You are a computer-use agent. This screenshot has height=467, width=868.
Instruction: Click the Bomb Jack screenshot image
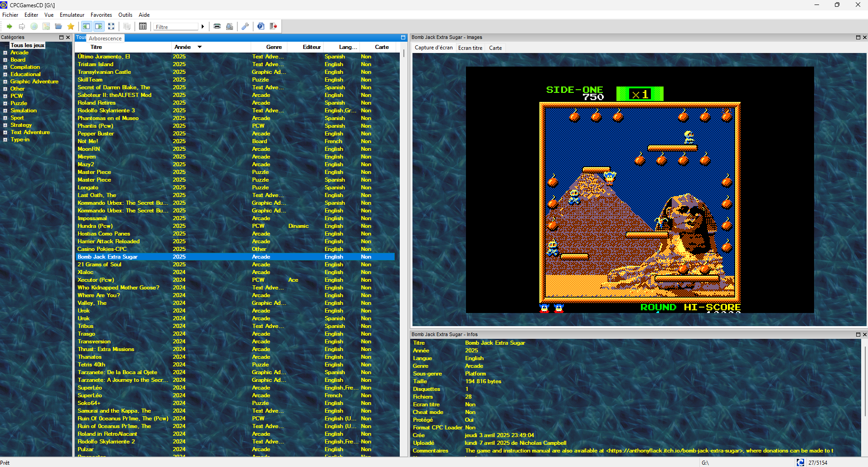pyautogui.click(x=640, y=190)
